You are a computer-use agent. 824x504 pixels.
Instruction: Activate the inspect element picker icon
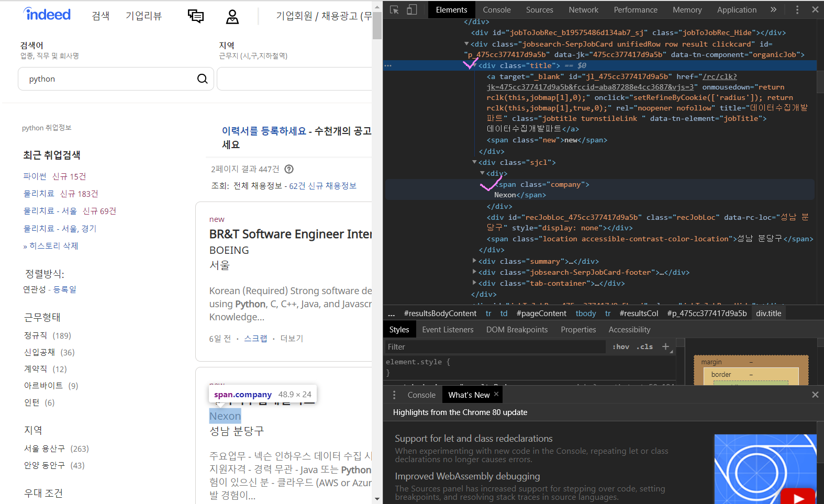pos(395,10)
